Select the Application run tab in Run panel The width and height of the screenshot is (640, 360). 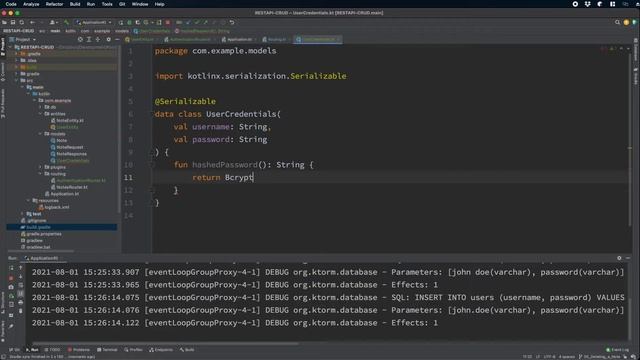pos(42,258)
